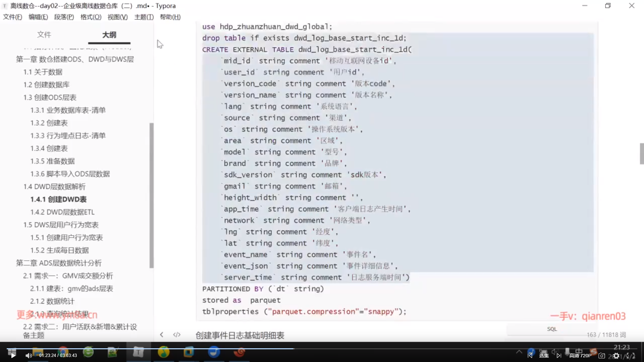Select the 大纲 outline tab
The height and width of the screenshot is (362, 644).
pos(109,35)
